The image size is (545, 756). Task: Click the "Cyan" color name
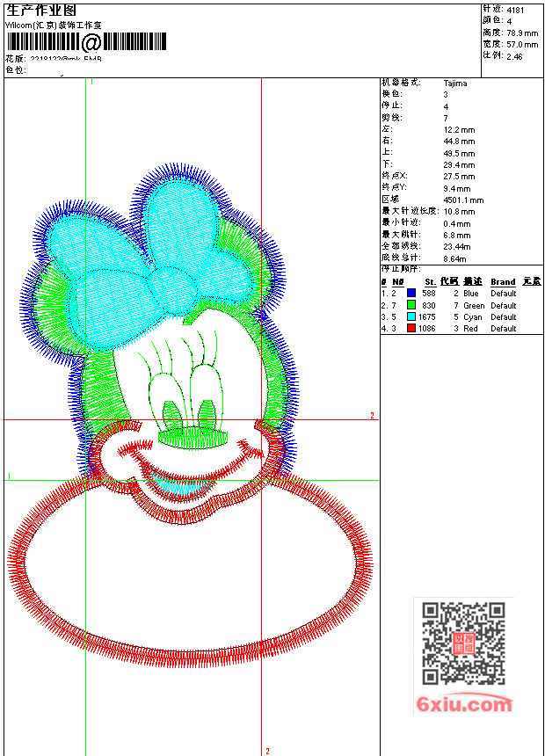pos(473,317)
